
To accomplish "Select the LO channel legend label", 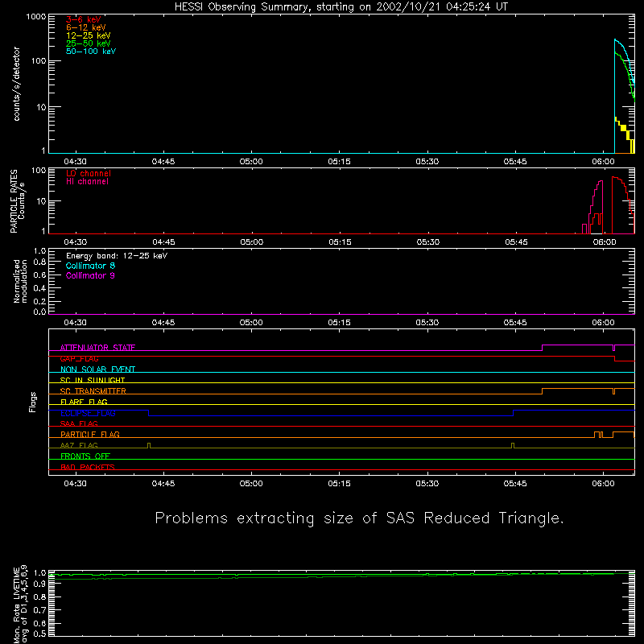I will 89,173.
